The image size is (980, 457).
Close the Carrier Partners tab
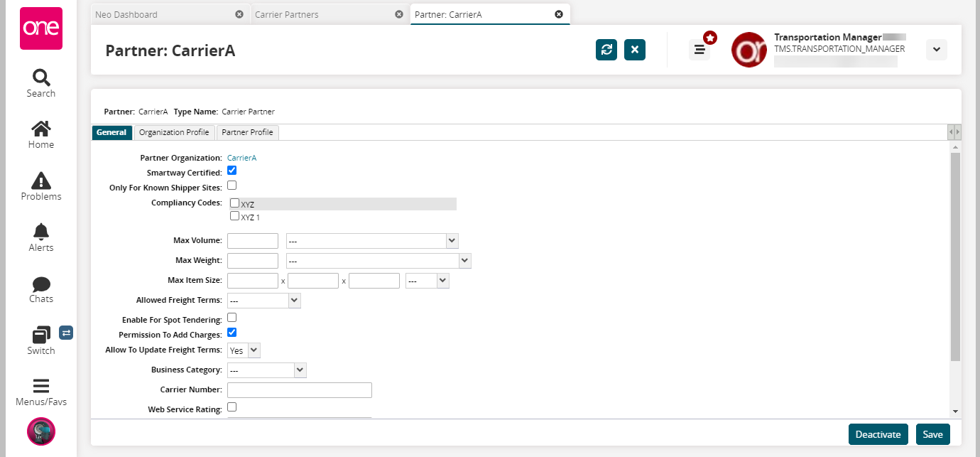399,14
